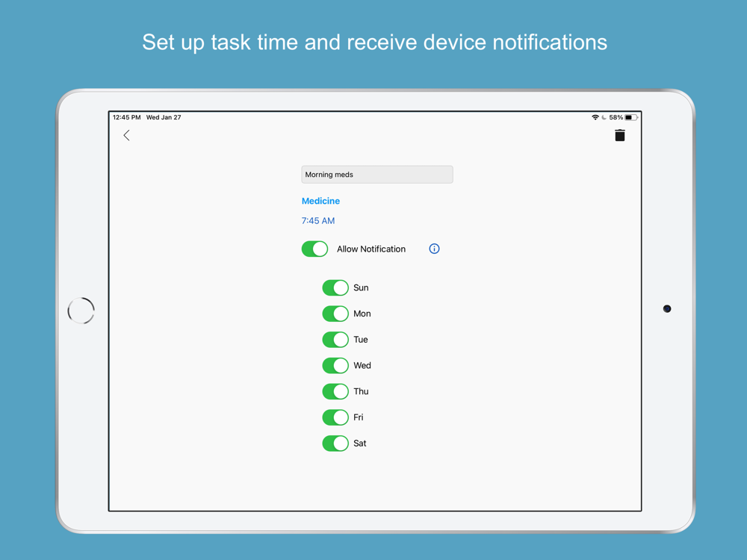Screen dimensions: 747x560
Task: Disable the Mon day toggle
Action: (x=335, y=314)
